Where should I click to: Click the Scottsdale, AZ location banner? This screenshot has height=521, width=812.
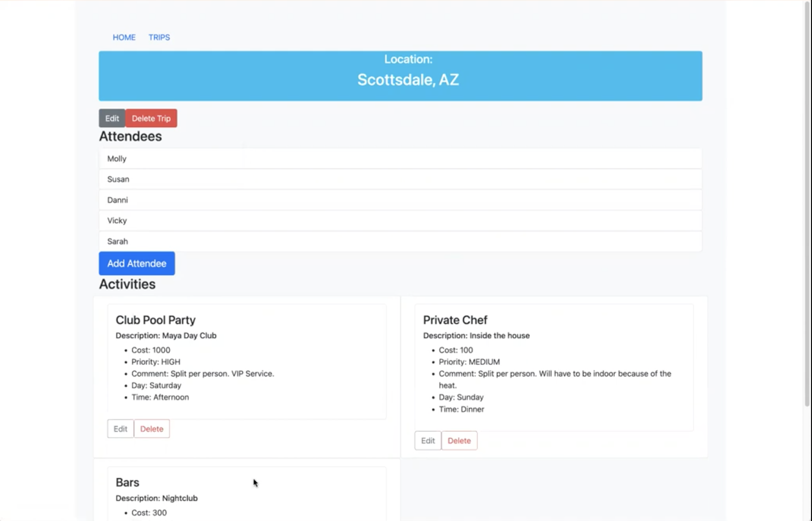coord(408,80)
